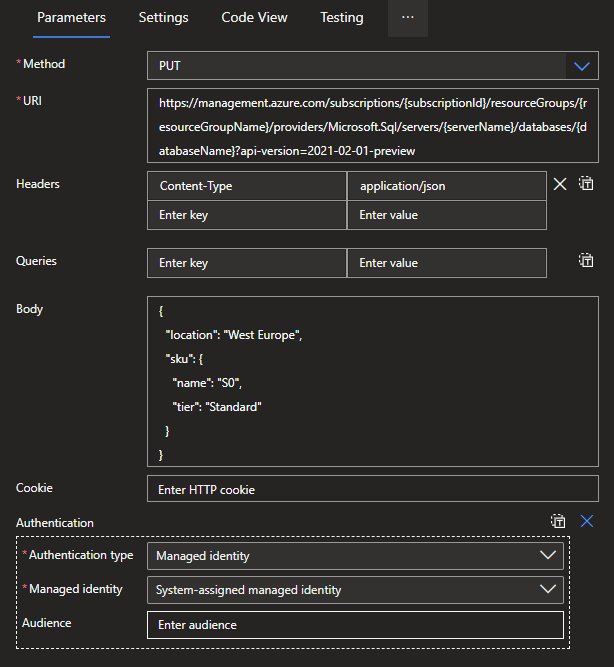
Task: Switch Headers to text mode icon
Action: coord(586,184)
